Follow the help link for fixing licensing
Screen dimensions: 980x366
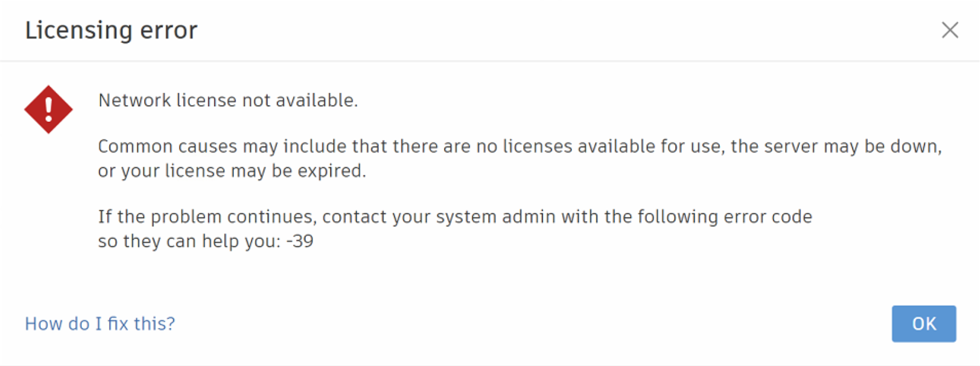coord(100,324)
